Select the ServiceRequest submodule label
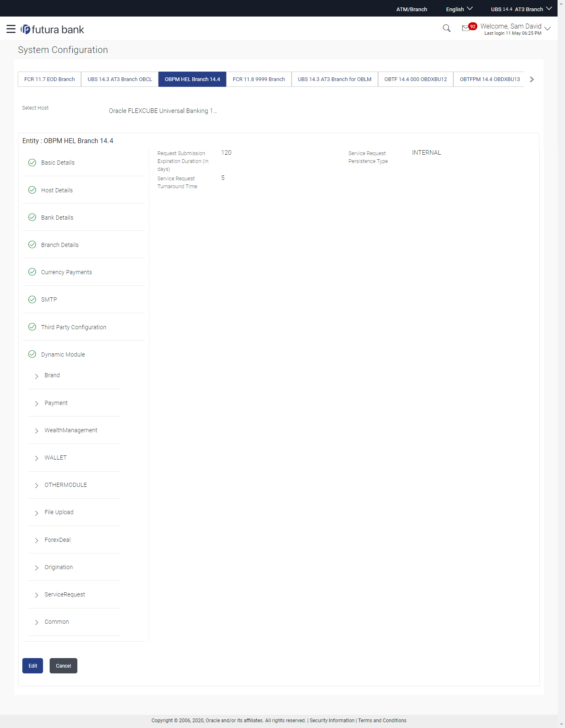 click(x=65, y=594)
